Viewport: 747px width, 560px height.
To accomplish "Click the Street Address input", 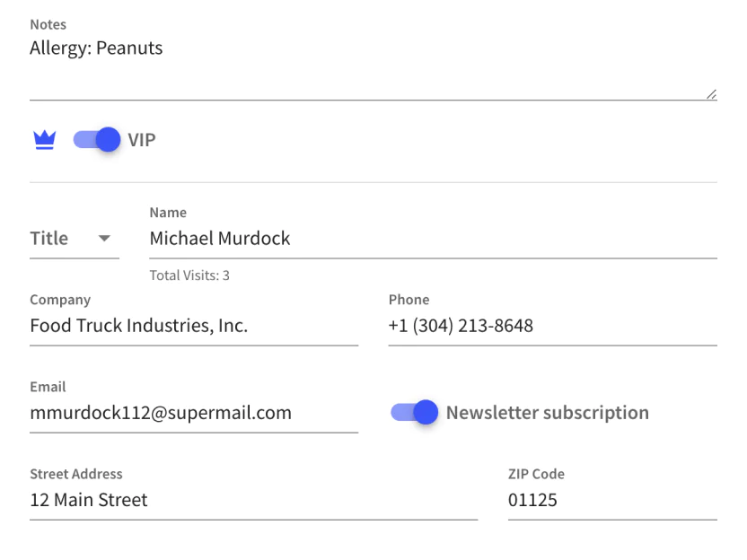I will pos(253,500).
